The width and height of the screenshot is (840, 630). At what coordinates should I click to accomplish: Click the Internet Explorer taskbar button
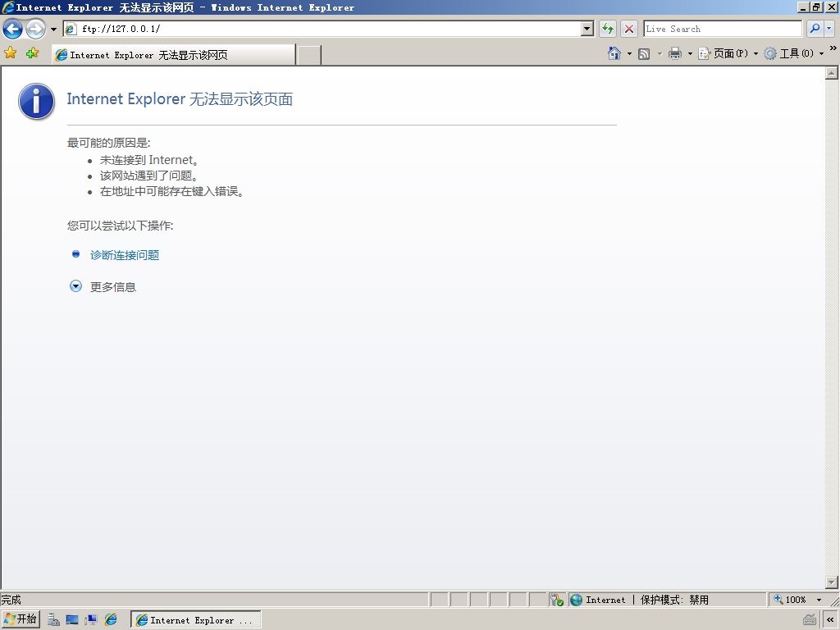pos(195,620)
